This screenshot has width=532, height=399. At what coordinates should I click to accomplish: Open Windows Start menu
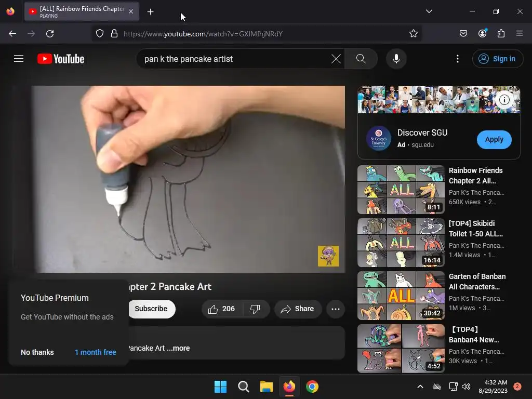(220, 387)
